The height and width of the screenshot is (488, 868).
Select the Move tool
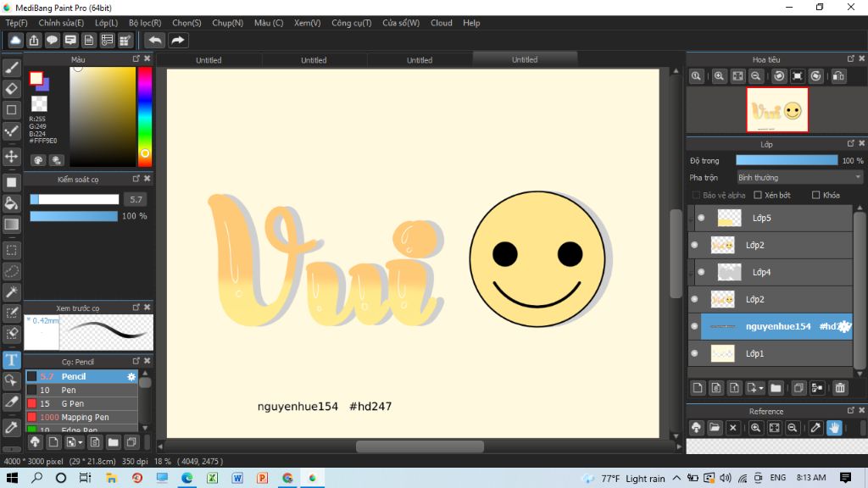(12, 157)
